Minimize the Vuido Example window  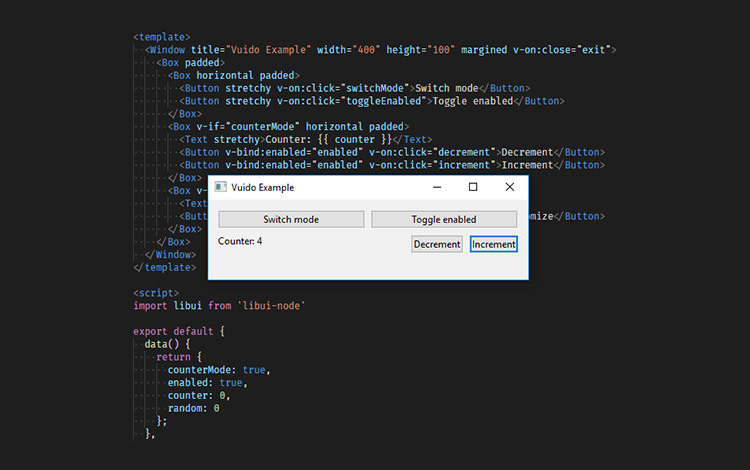(x=437, y=187)
